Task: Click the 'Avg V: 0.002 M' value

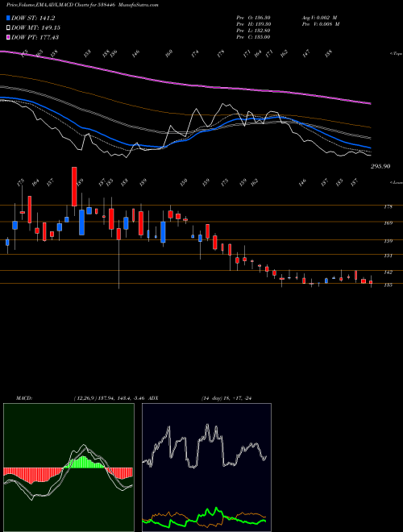Action: pyautogui.click(x=320, y=18)
